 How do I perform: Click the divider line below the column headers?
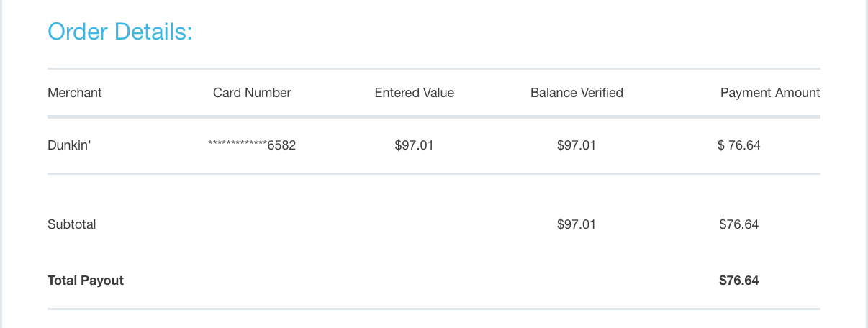pyautogui.click(x=434, y=117)
